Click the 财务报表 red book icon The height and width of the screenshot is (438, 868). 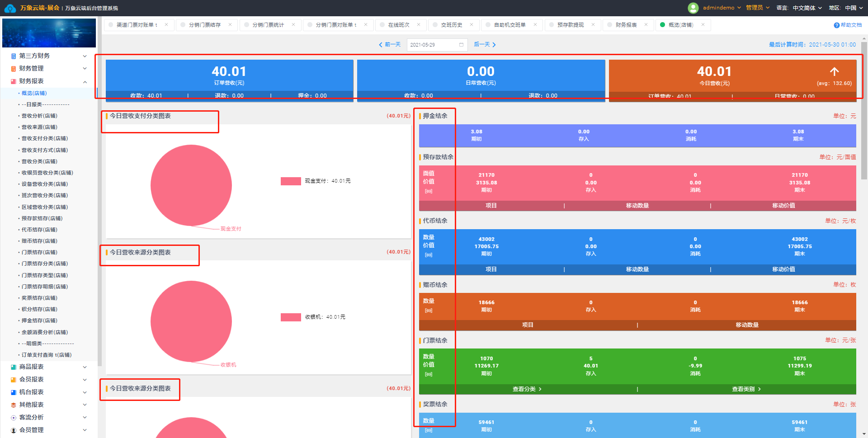click(14, 81)
